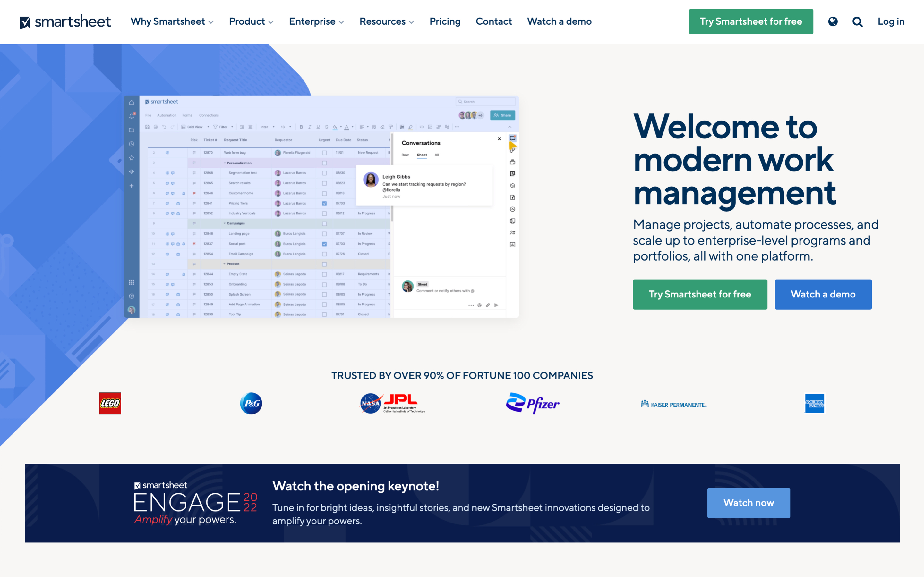
Task: Open the font color swatch in the toolbar
Action: [x=347, y=127]
